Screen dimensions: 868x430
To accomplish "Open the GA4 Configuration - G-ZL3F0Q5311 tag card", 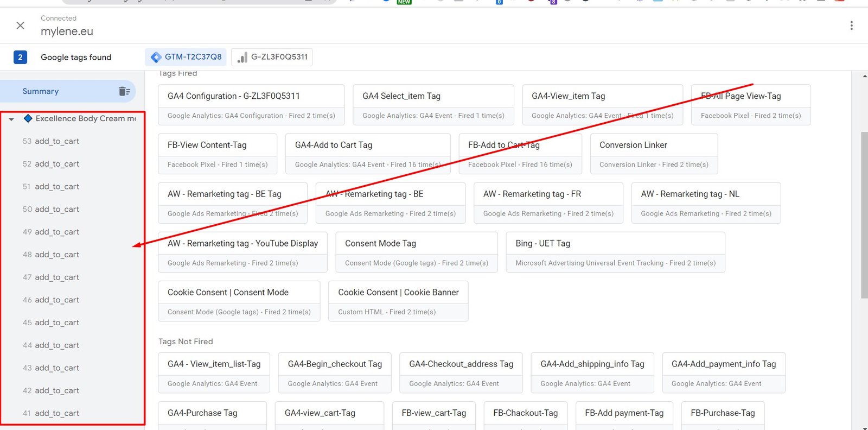I will click(x=251, y=105).
